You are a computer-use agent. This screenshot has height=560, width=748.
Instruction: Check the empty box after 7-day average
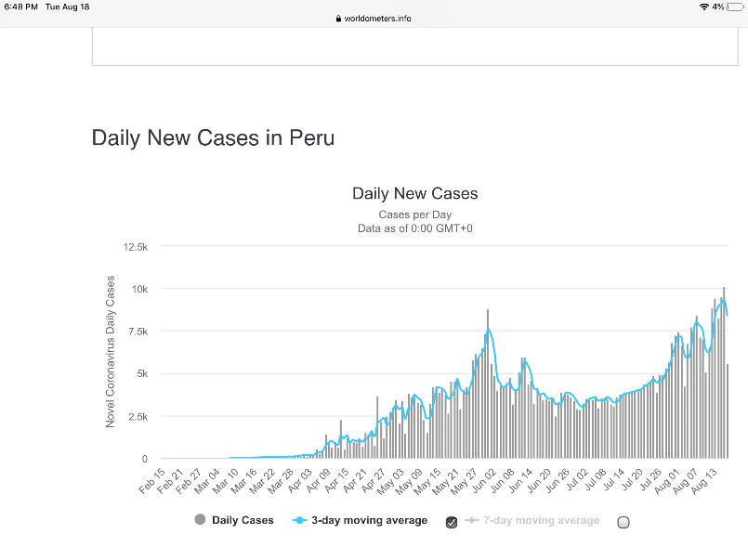(x=623, y=522)
